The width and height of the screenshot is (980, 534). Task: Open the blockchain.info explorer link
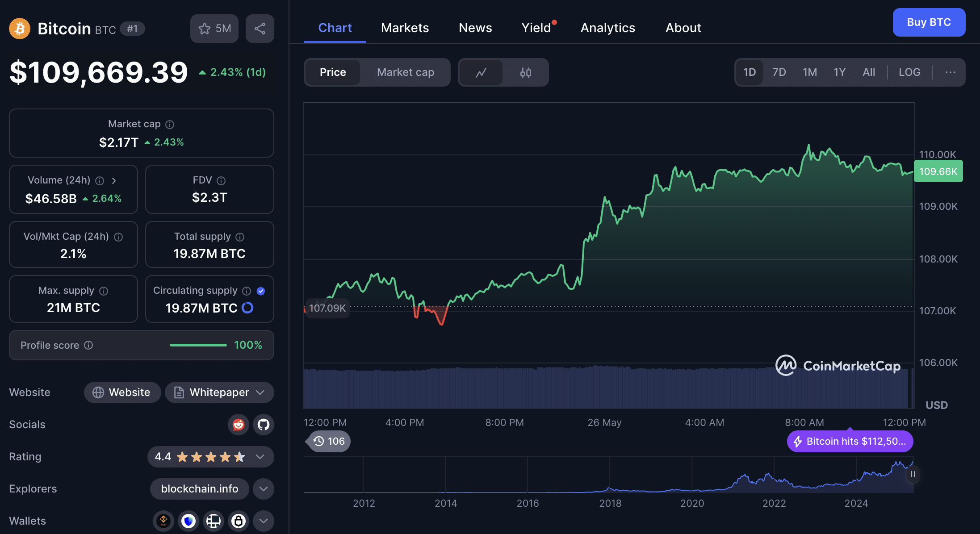pos(199,489)
